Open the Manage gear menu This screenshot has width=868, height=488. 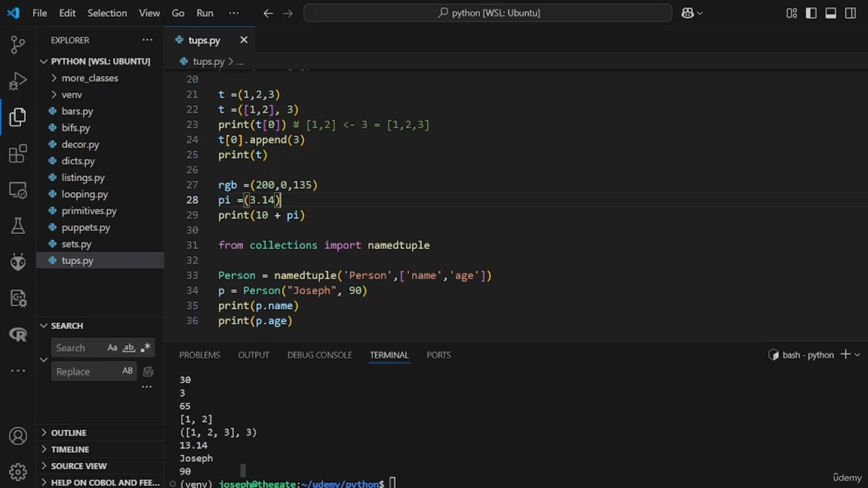pos(18,472)
